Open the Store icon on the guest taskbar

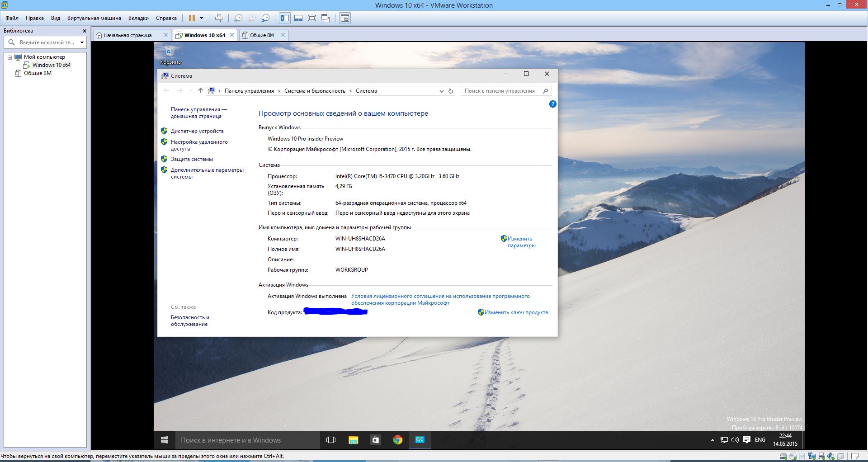click(x=375, y=440)
